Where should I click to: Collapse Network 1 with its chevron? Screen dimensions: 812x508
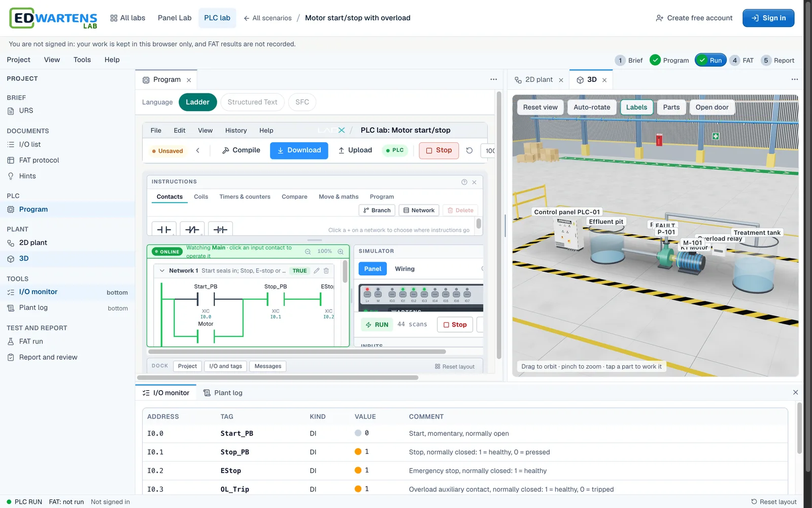point(162,271)
